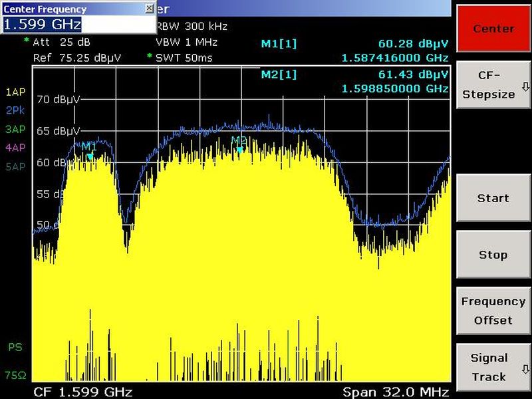Open the CF-Stepsize softkey submenu

tap(493, 84)
